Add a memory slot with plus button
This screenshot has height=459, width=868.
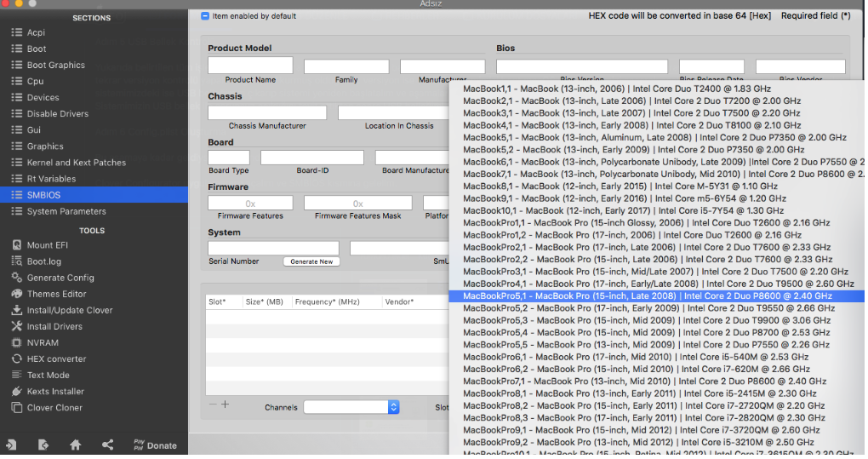(225, 404)
